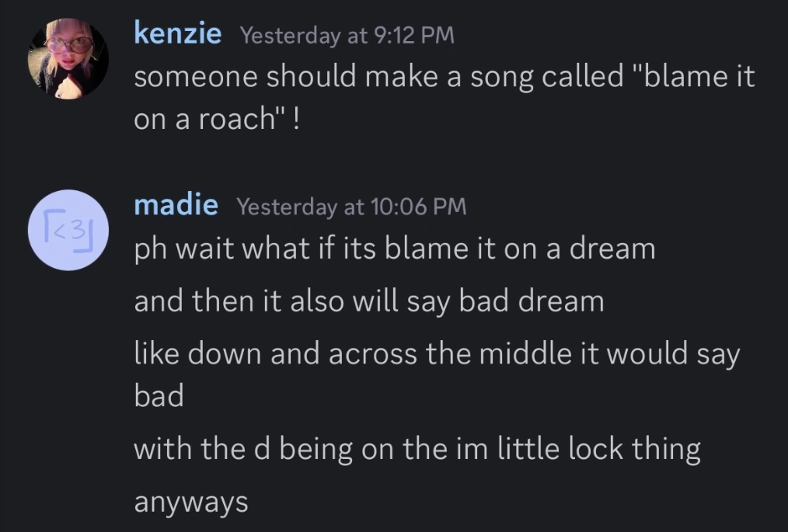This screenshot has height=532, width=788.
Task: Open the kenzie username profile link
Action: (x=178, y=33)
